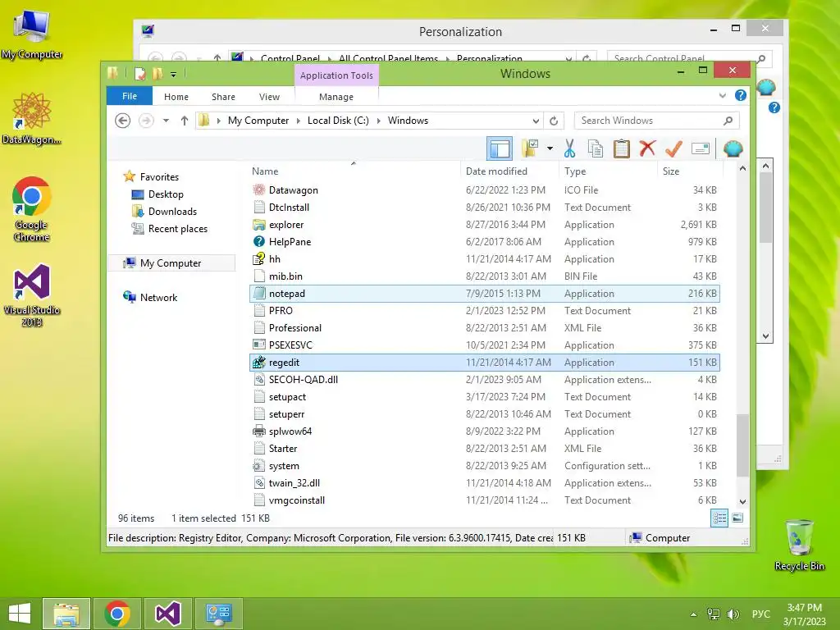Click Local Disk (C:) breadcrumb
Screen dimensions: 840x630
click(338, 121)
